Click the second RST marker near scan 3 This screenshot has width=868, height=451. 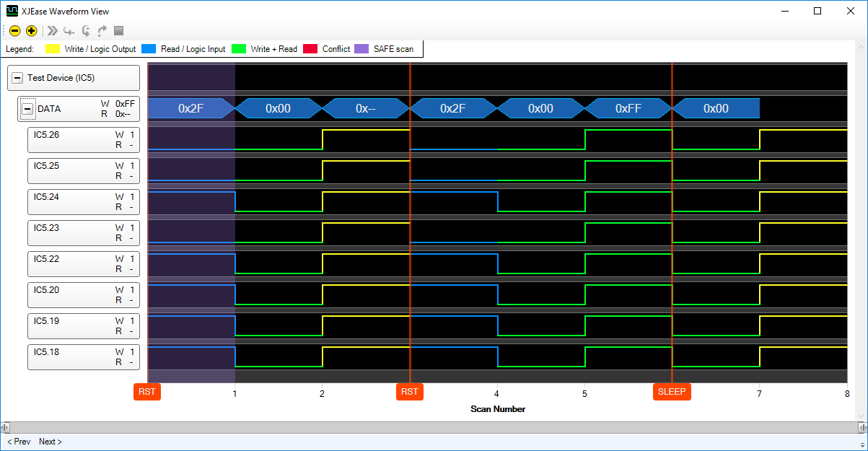410,392
